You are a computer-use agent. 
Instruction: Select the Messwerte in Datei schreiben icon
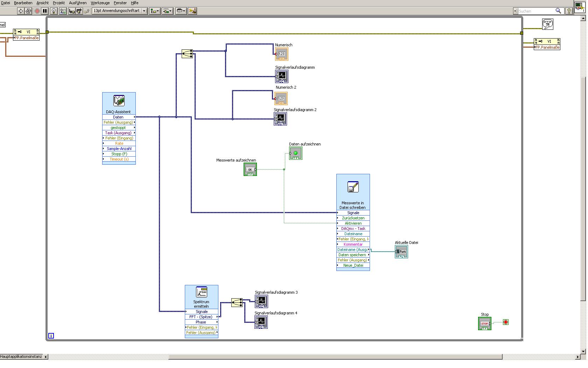[x=353, y=187]
